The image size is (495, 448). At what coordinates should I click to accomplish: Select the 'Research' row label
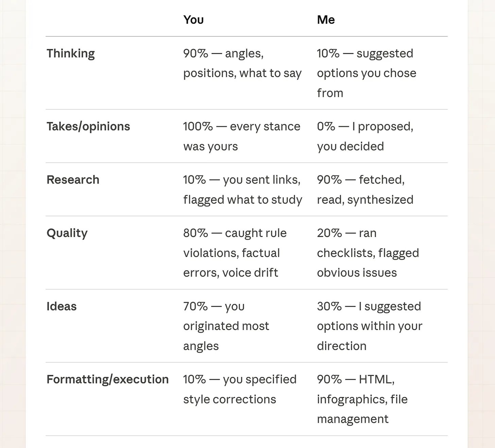coord(73,179)
